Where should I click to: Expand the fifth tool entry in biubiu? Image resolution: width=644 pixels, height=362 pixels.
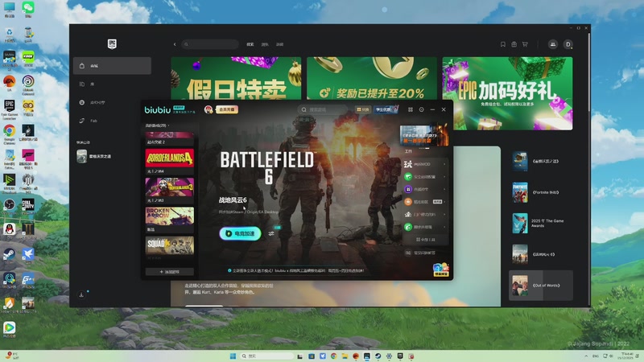[x=425, y=214]
